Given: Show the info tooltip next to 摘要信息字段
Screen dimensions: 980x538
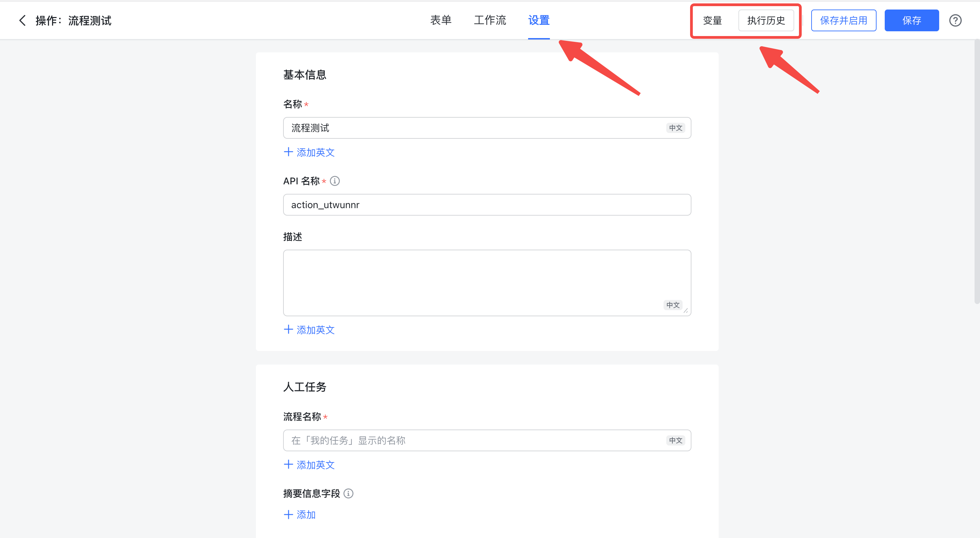Looking at the screenshot, I should coord(348,493).
